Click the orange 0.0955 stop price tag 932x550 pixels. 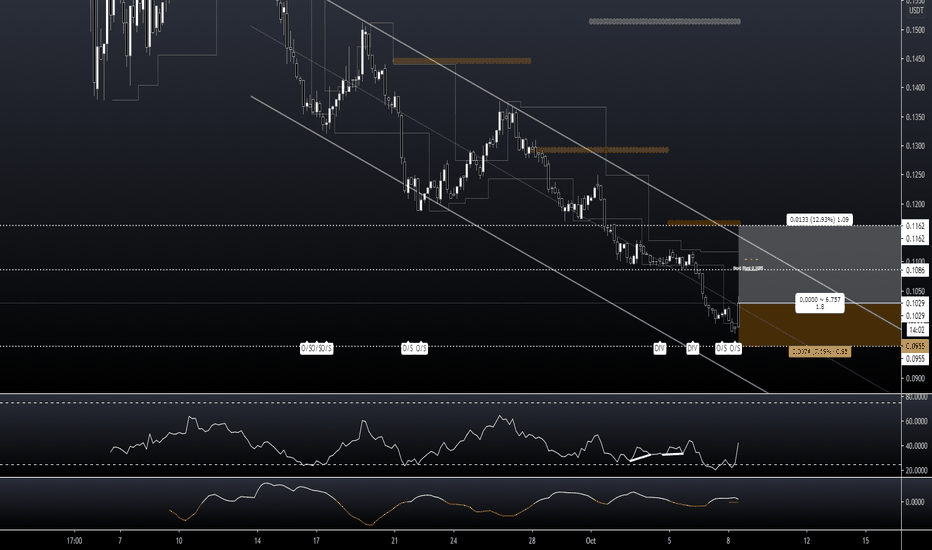click(x=916, y=346)
